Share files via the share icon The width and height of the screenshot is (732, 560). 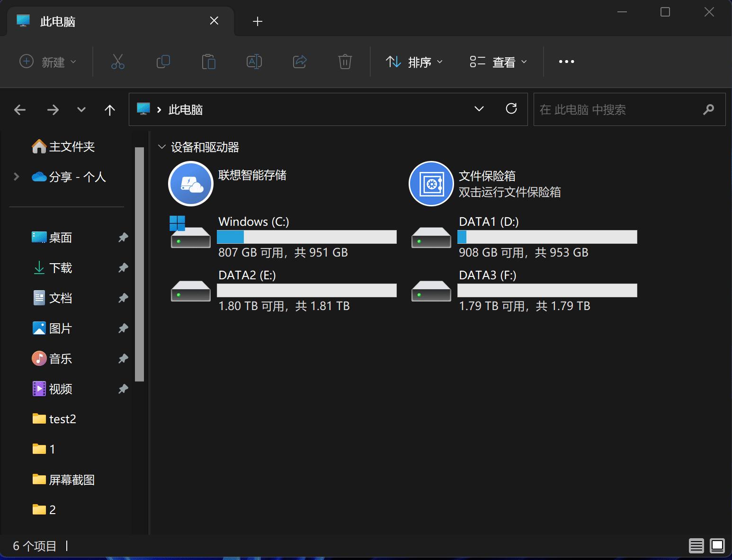tap(299, 62)
